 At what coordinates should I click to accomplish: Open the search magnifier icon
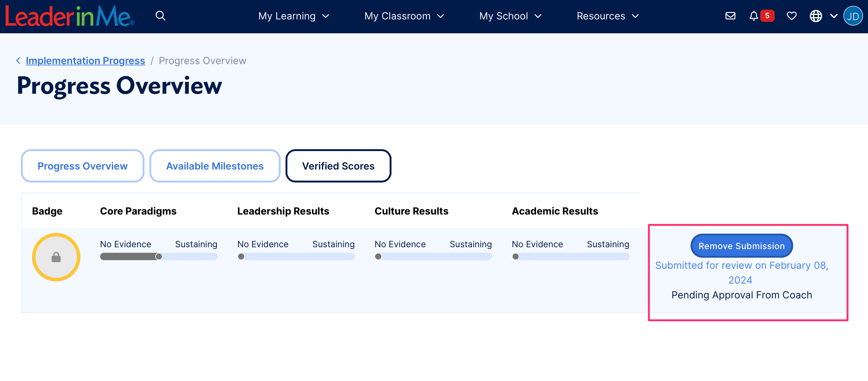click(x=160, y=16)
